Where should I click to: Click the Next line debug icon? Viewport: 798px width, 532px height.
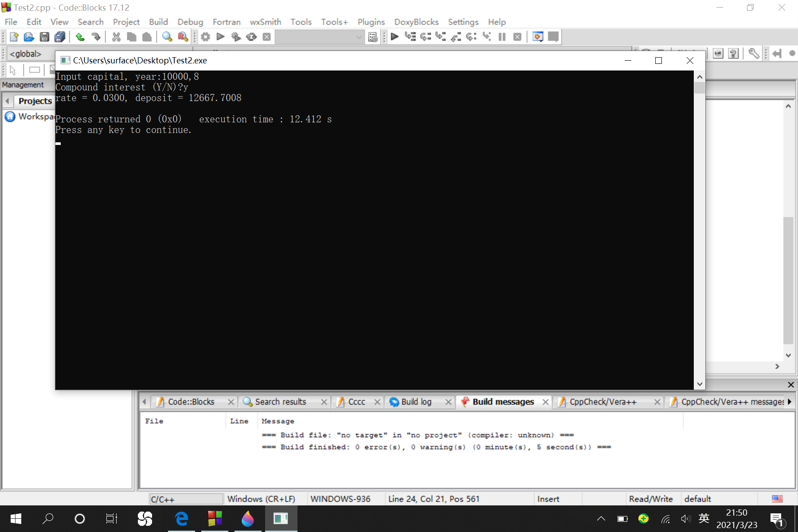click(x=426, y=37)
